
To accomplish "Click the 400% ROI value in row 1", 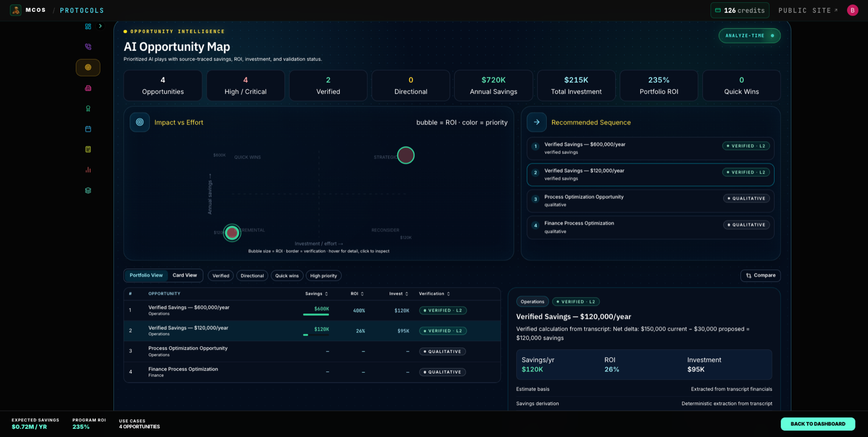I will [359, 311].
